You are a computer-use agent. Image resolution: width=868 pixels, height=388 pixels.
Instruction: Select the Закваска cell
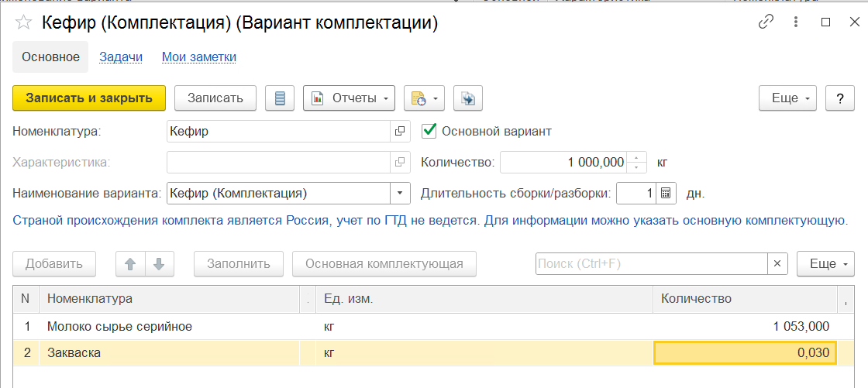169,352
